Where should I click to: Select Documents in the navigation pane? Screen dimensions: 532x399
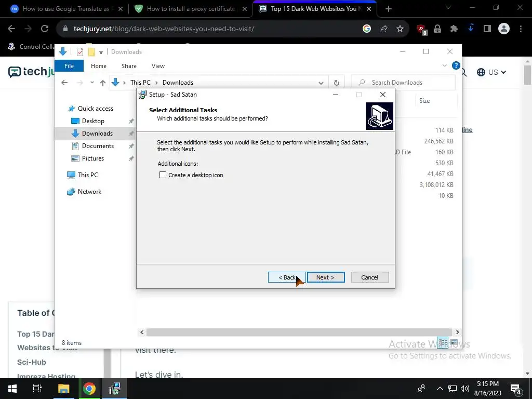click(x=98, y=146)
